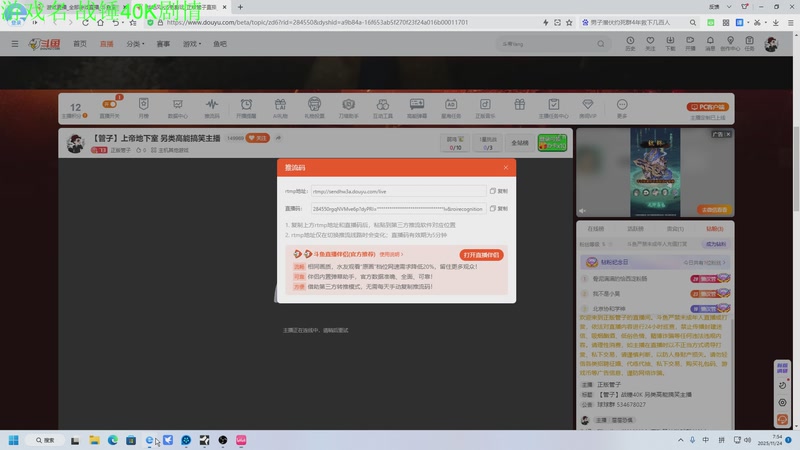Open 月榜 in the streamer toolbar
Screen dimensions: 800x450
143,108
